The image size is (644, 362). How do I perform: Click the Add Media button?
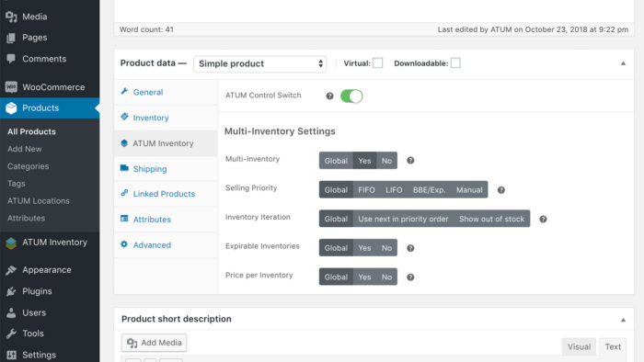point(154,343)
